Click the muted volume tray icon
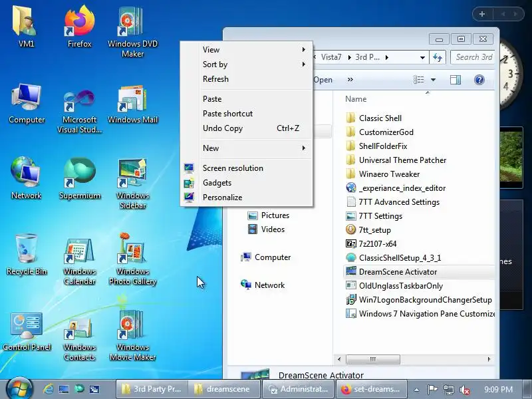 (x=464, y=390)
